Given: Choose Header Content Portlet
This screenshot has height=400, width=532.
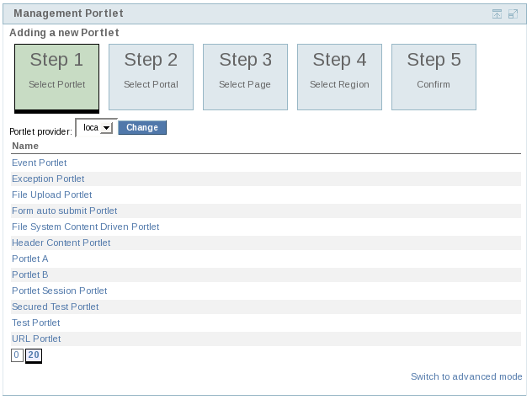Looking at the screenshot, I should (x=61, y=243).
